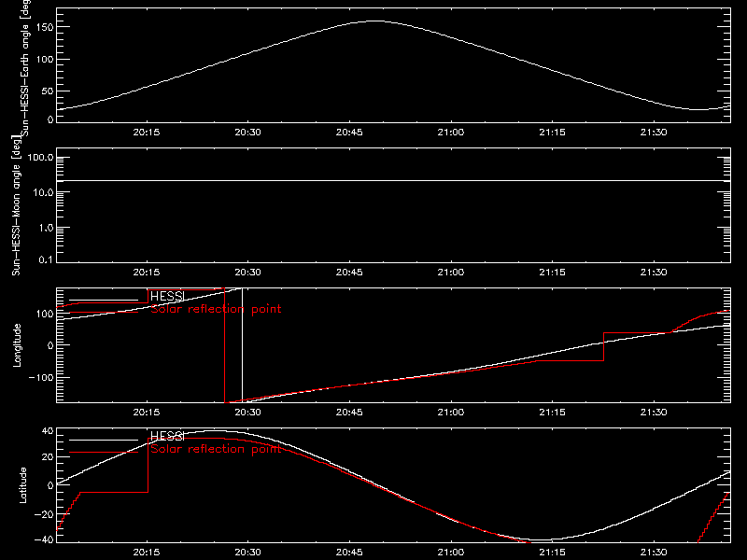Click the 100.0 tick on Moon angle axis

[41, 157]
